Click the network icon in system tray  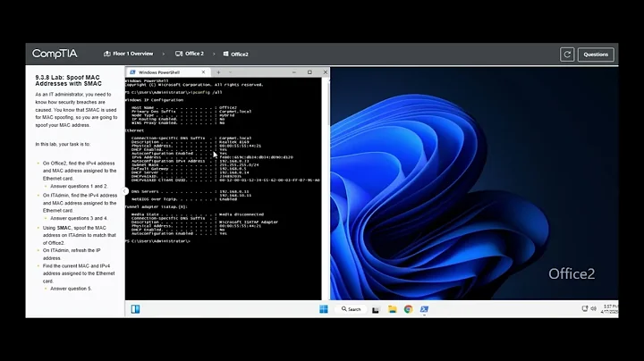584,308
